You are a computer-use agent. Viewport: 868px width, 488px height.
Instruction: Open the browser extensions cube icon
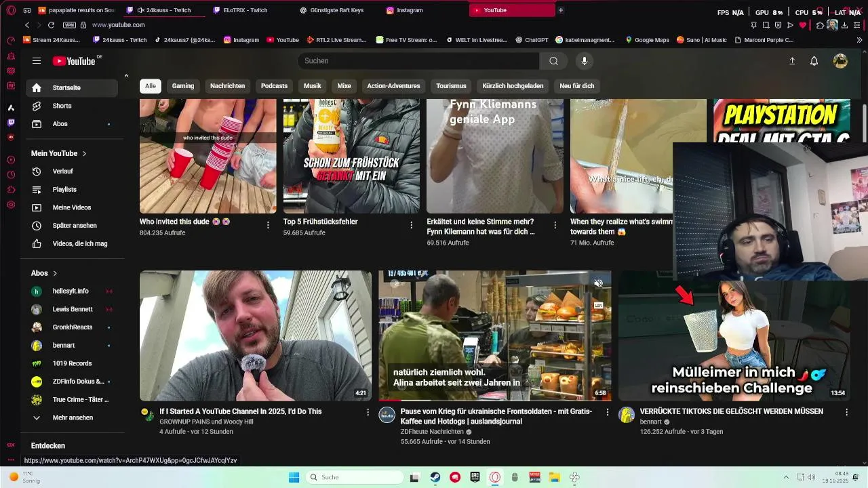point(820,25)
